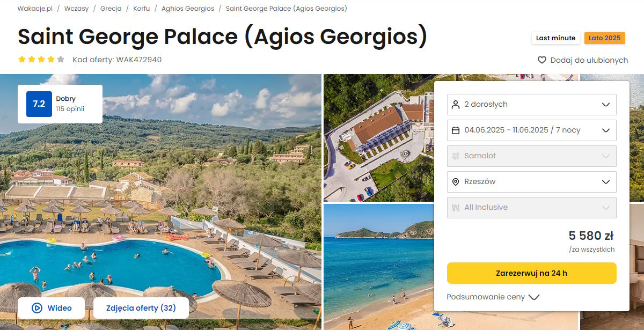The height and width of the screenshot is (330, 644).
Task: Click the cutlery icon beside All Inclusive
Action: pos(456,208)
